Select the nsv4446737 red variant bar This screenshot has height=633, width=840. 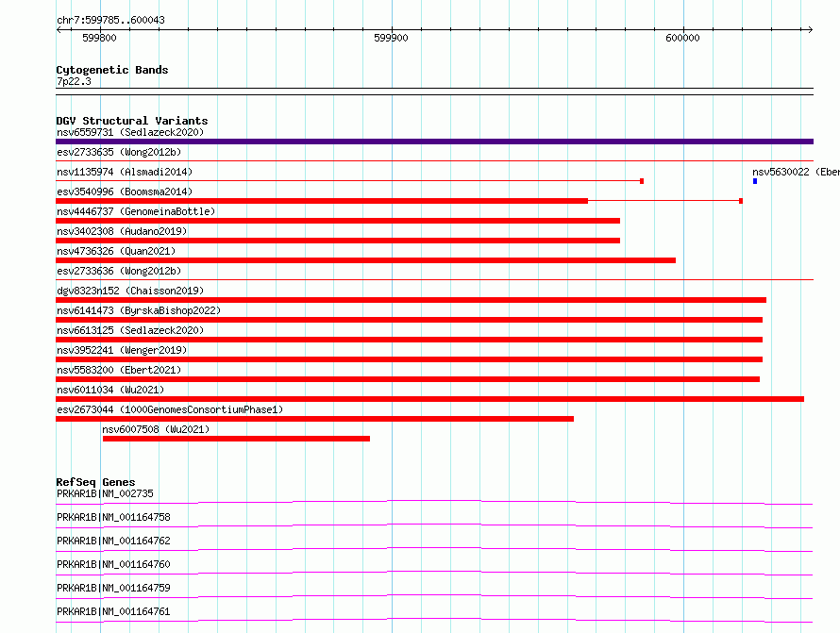point(338,221)
